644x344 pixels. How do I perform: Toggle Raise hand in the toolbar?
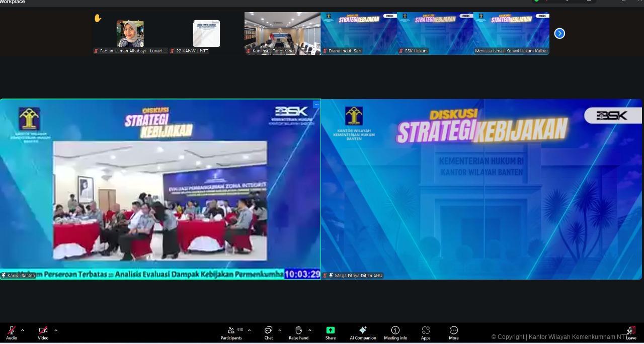coord(298,331)
